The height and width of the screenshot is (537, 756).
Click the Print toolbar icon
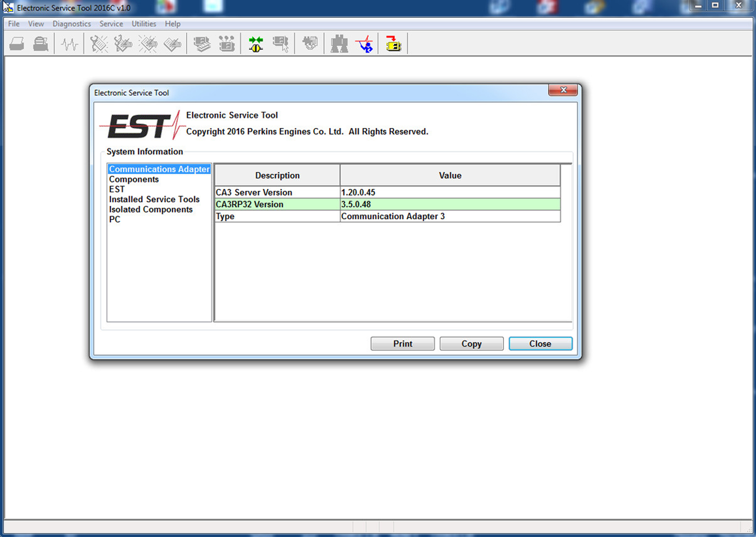(16, 44)
